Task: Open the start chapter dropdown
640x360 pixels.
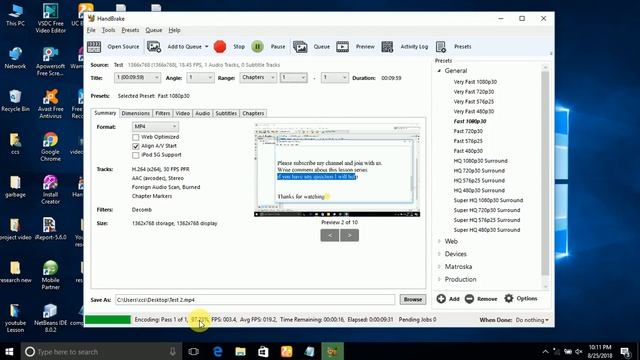Action: (x=293, y=78)
